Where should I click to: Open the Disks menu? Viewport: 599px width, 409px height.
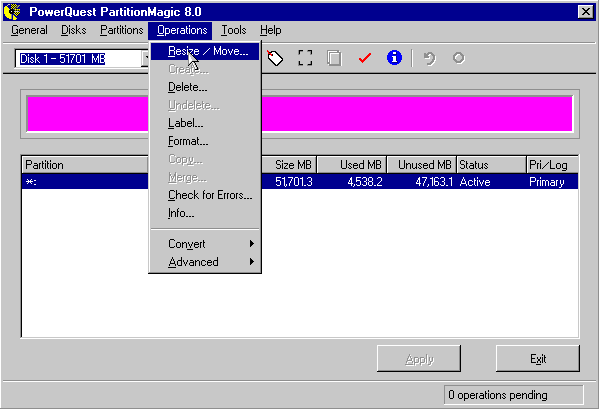(74, 30)
